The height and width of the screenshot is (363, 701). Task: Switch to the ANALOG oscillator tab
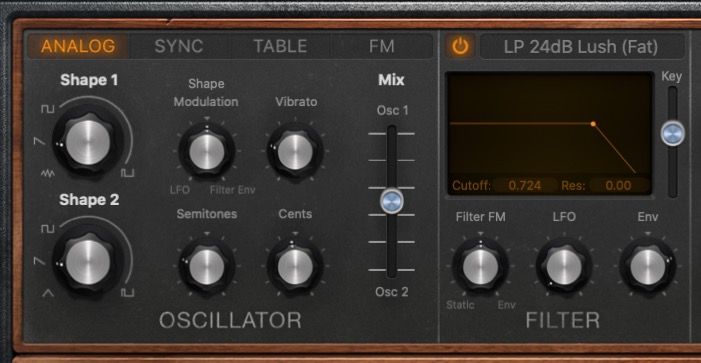point(78,46)
